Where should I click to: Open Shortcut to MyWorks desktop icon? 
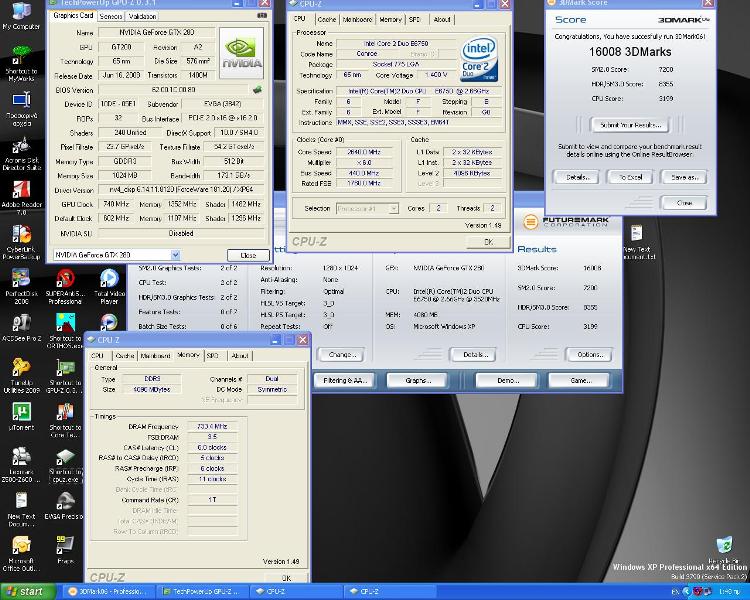coord(21,62)
